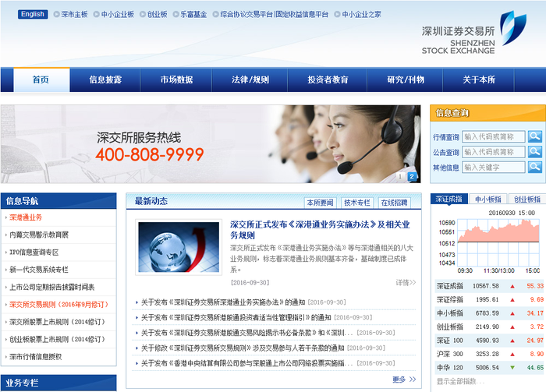
Task: Switch to the 中小板指 chart tab
Action: tap(490, 200)
